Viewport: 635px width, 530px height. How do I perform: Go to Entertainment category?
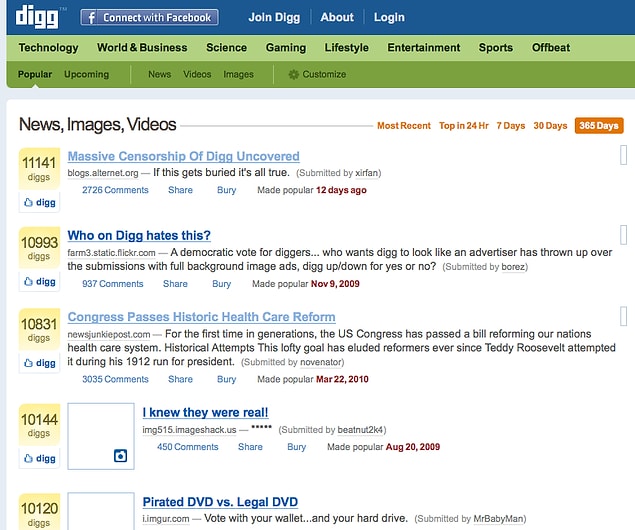[424, 48]
